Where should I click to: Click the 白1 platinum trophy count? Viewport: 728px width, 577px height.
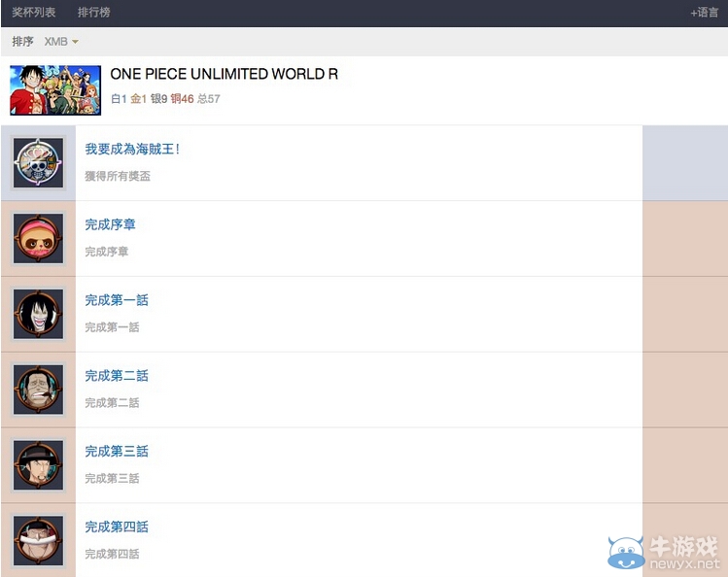pyautogui.click(x=119, y=98)
